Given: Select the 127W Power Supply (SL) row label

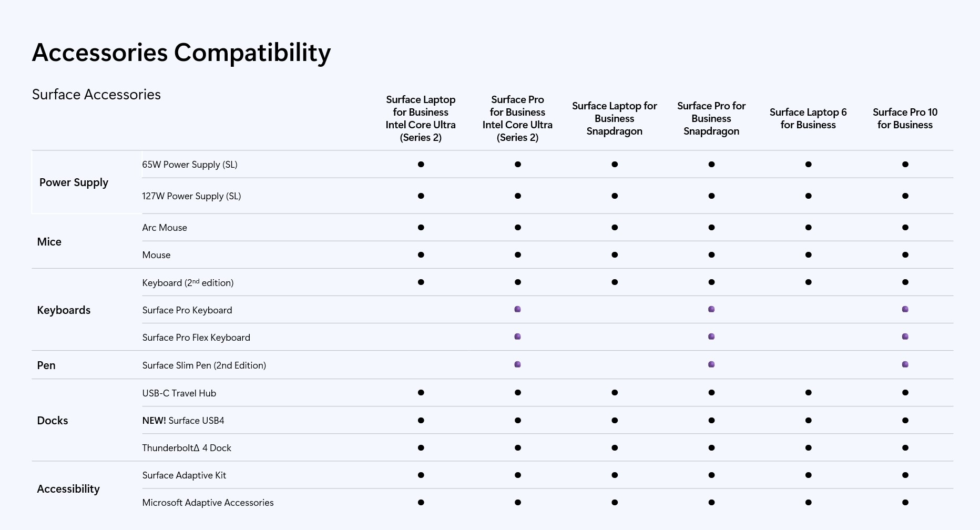Looking at the screenshot, I should pyautogui.click(x=191, y=196).
